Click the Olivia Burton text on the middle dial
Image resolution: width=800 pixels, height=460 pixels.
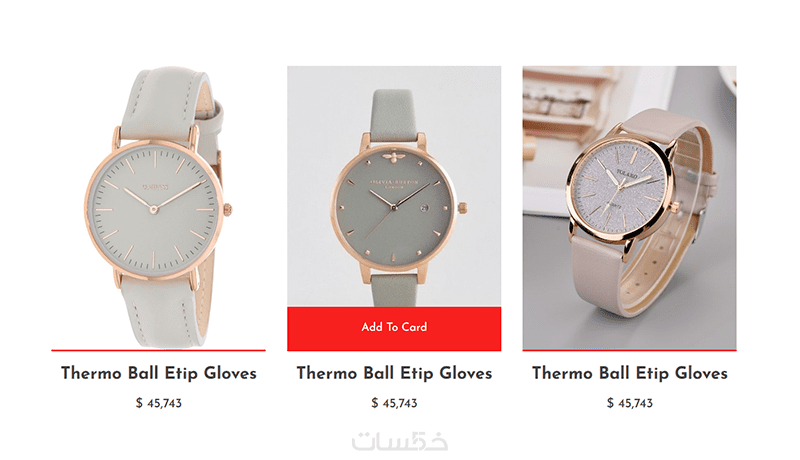(x=394, y=182)
